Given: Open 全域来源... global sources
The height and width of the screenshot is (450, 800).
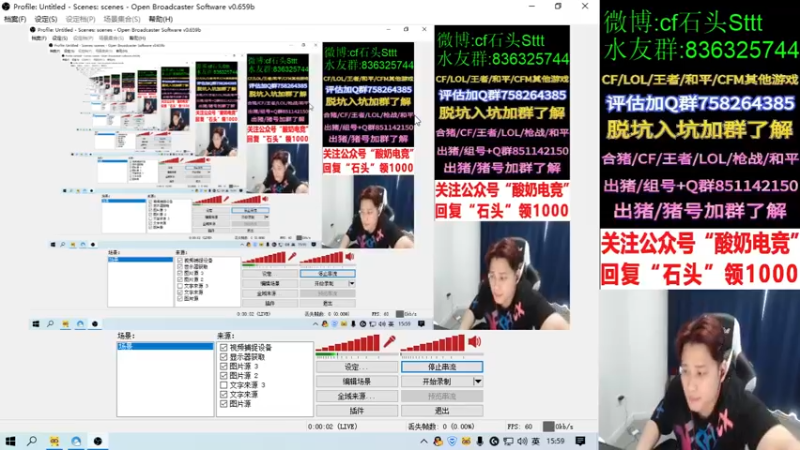Looking at the screenshot, I should 357,396.
